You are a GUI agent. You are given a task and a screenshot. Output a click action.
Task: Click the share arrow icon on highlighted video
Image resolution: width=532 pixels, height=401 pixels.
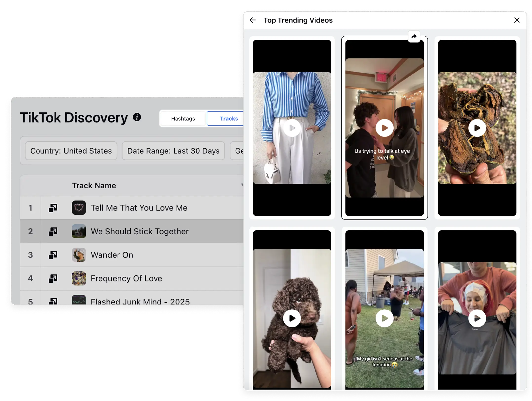click(414, 36)
